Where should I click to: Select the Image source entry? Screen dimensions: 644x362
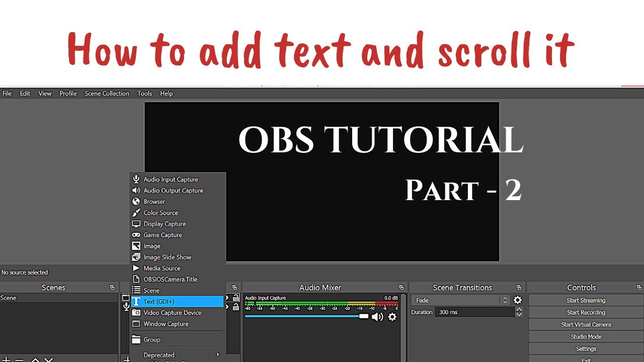(177, 246)
